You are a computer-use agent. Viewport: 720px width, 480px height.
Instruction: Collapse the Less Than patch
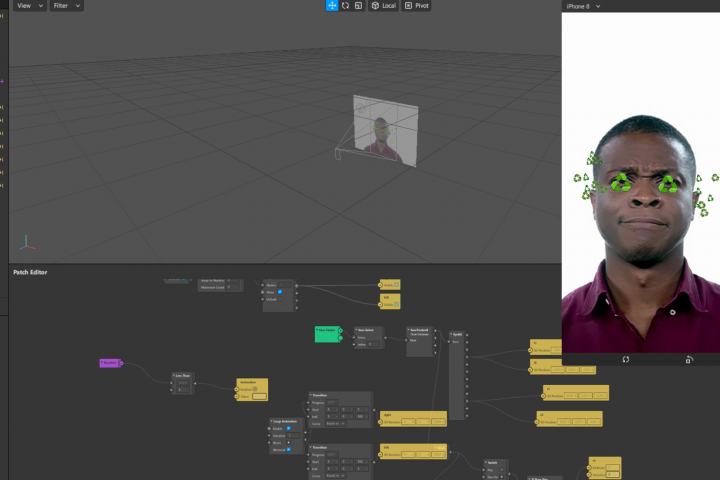(x=174, y=376)
